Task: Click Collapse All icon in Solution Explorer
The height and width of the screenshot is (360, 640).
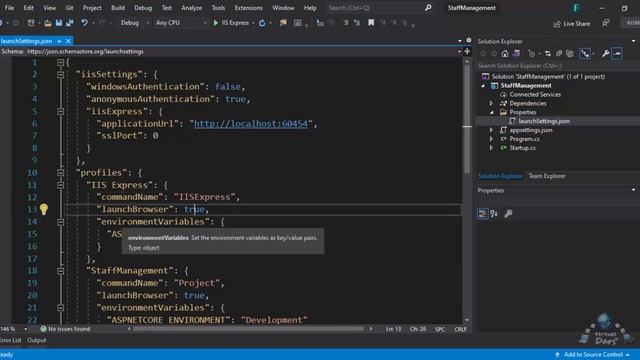Action: click(559, 53)
